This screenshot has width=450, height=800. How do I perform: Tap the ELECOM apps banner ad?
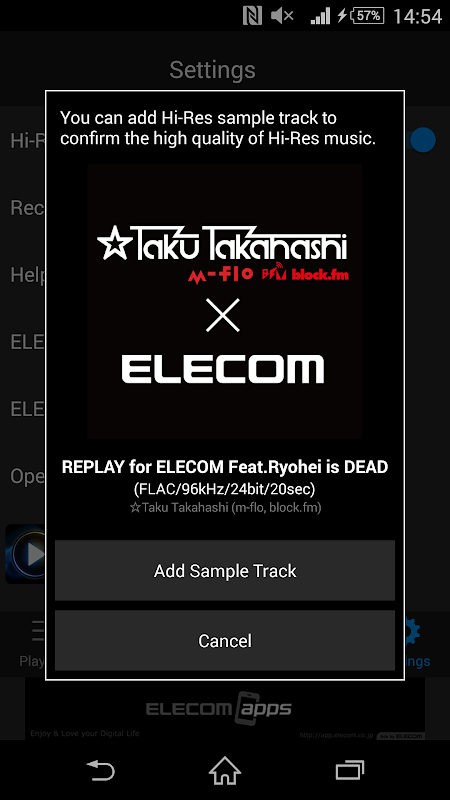(225, 709)
